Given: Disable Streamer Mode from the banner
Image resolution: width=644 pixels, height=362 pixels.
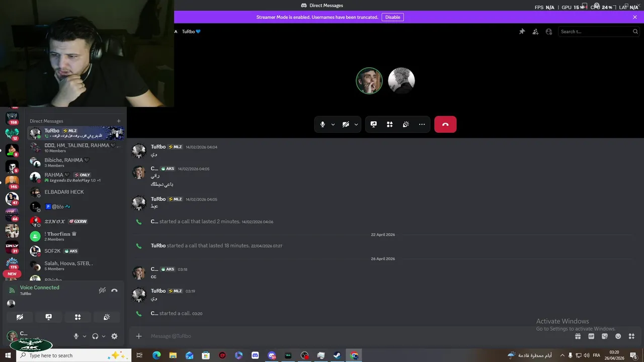Looking at the screenshot, I should 392,17.
